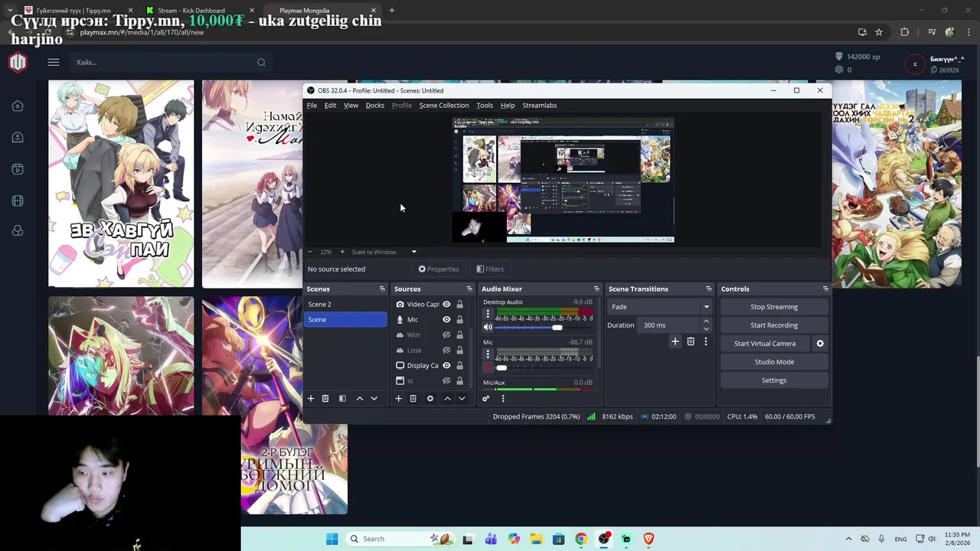Show the Lose text source
The height and width of the screenshot is (551, 980).
(x=446, y=350)
